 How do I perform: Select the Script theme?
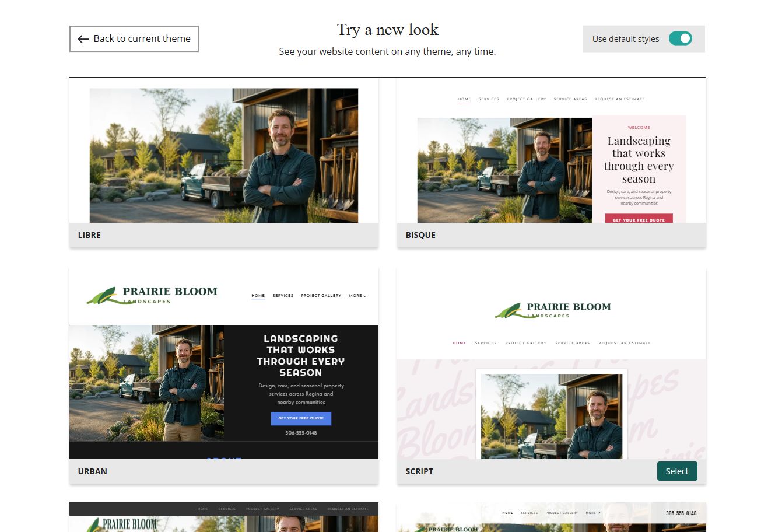[677, 471]
